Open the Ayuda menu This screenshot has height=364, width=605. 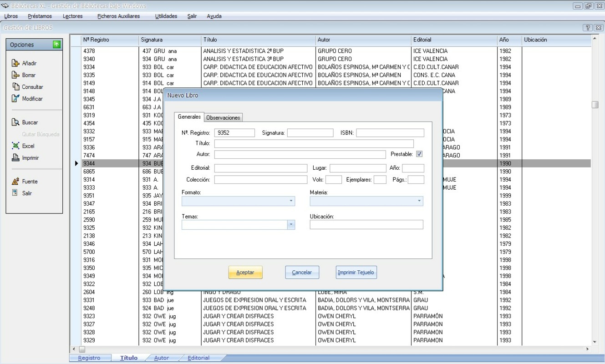pos(214,16)
